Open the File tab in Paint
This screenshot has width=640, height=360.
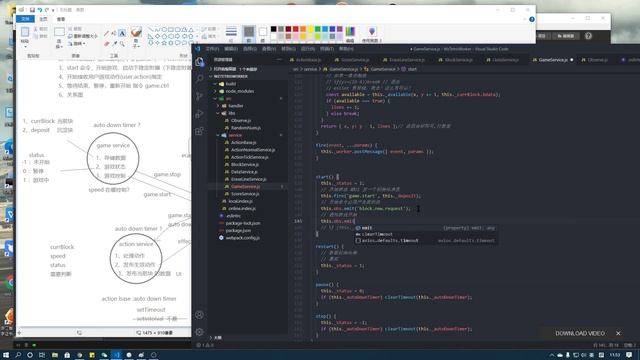tap(25, 19)
